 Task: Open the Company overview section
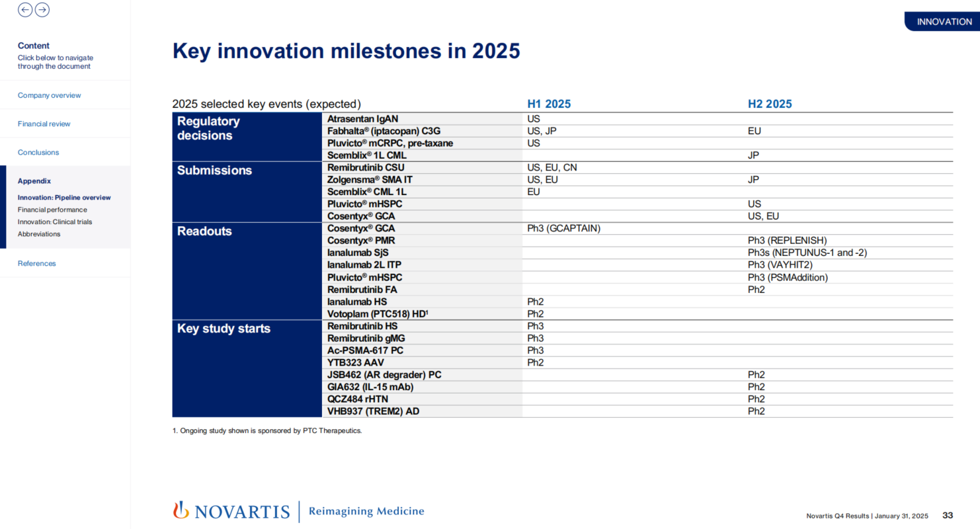point(50,95)
